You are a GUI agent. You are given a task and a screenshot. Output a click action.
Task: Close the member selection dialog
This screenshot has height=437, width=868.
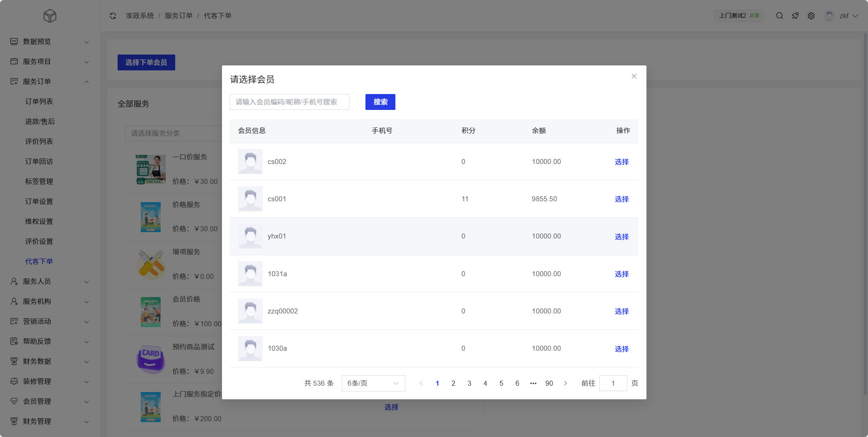pyautogui.click(x=634, y=76)
